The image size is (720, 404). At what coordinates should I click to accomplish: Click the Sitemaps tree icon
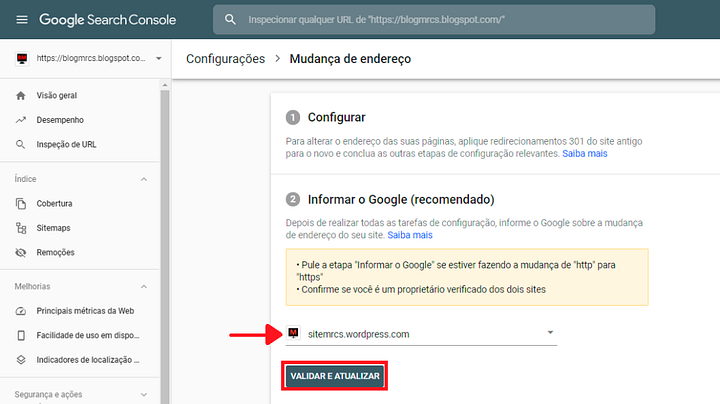(x=21, y=228)
